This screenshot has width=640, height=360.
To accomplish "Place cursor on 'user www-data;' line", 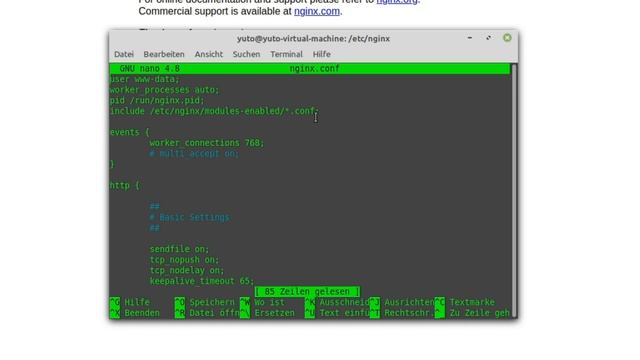I will click(144, 79).
